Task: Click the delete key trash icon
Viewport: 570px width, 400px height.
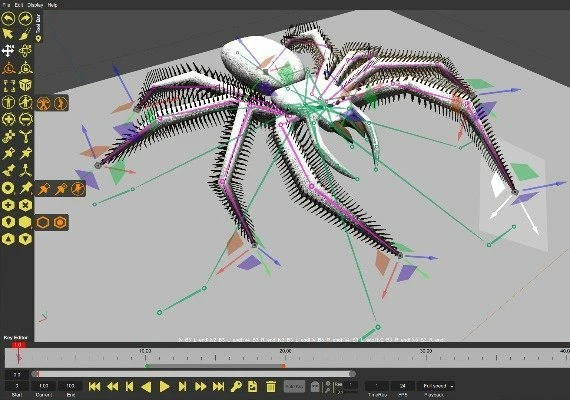Action: pyautogui.click(x=271, y=386)
